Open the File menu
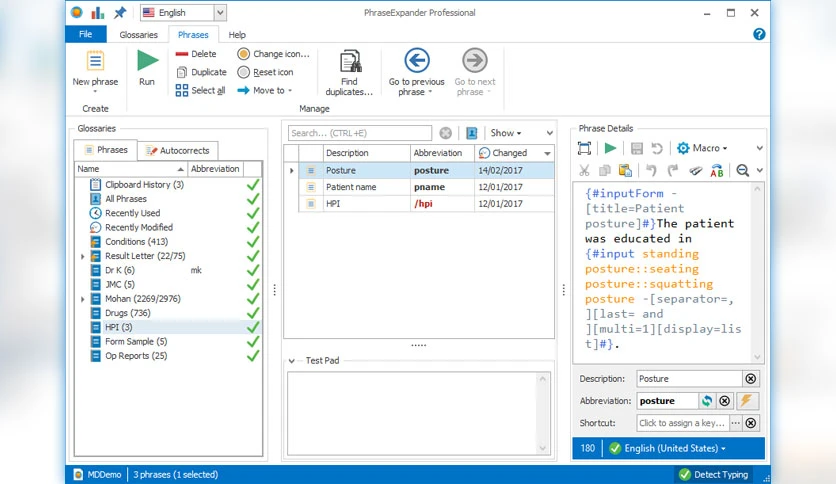Image resolution: width=836 pixels, height=484 pixels. 85,34
